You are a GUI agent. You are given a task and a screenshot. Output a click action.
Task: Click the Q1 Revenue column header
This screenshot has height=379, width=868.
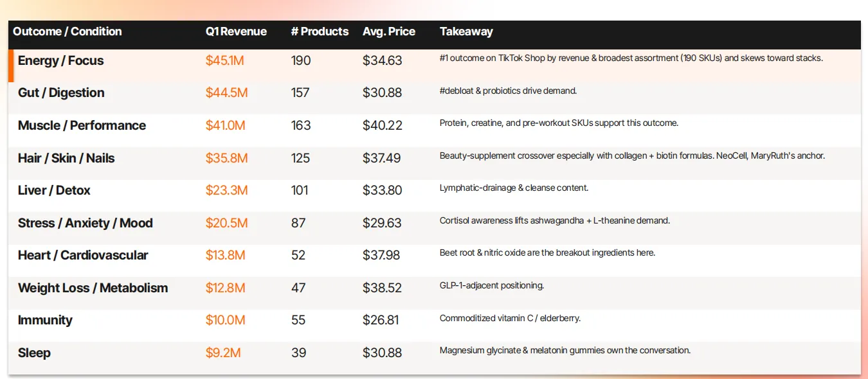click(236, 31)
